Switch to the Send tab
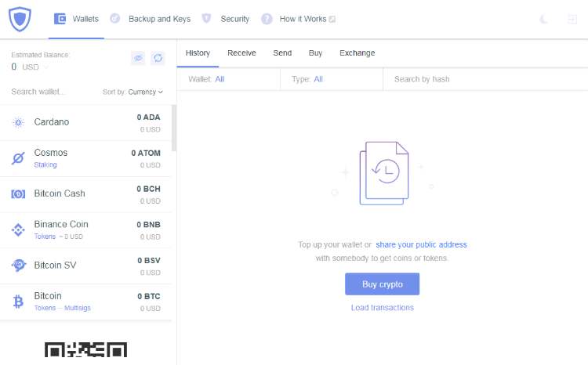 click(x=282, y=52)
